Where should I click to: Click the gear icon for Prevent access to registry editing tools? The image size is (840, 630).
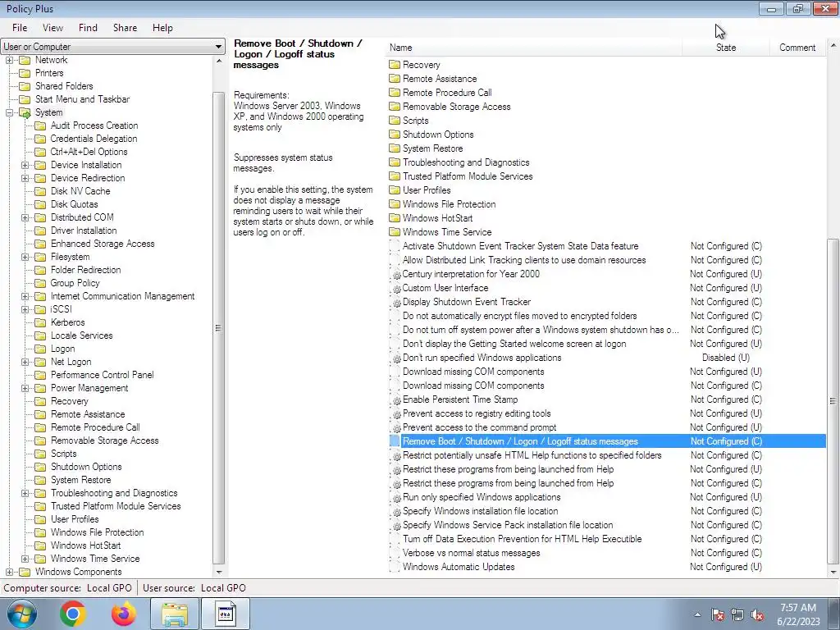(395, 413)
